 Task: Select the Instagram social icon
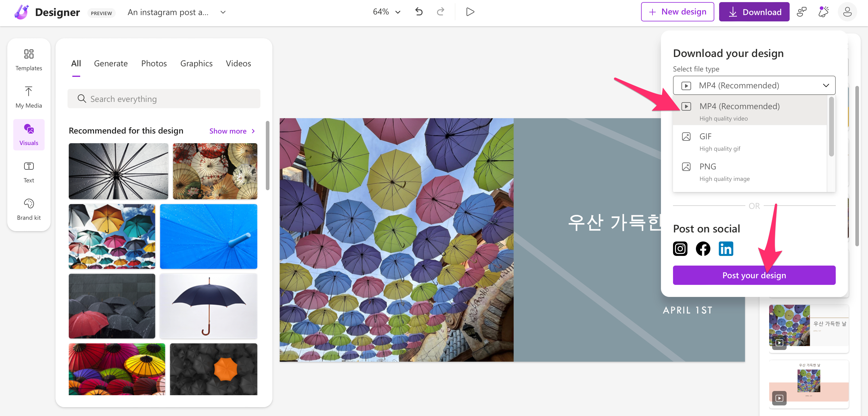[x=680, y=249]
